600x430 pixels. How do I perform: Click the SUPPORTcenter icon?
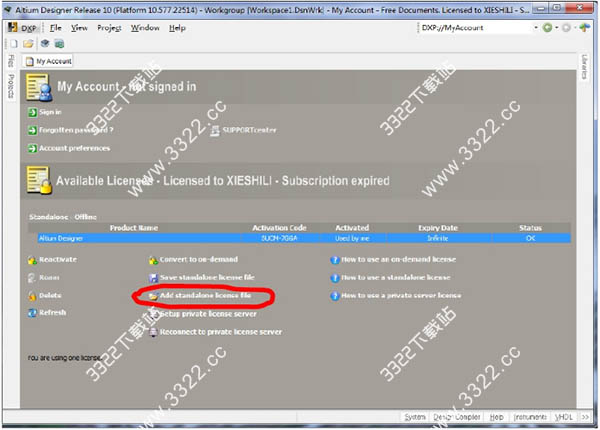pyautogui.click(x=215, y=130)
